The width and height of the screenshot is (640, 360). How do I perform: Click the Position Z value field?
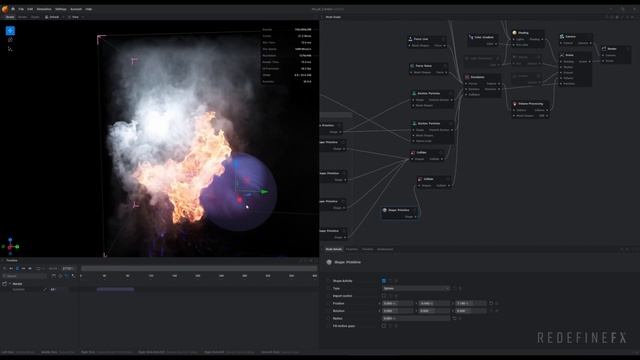[x=471, y=303]
